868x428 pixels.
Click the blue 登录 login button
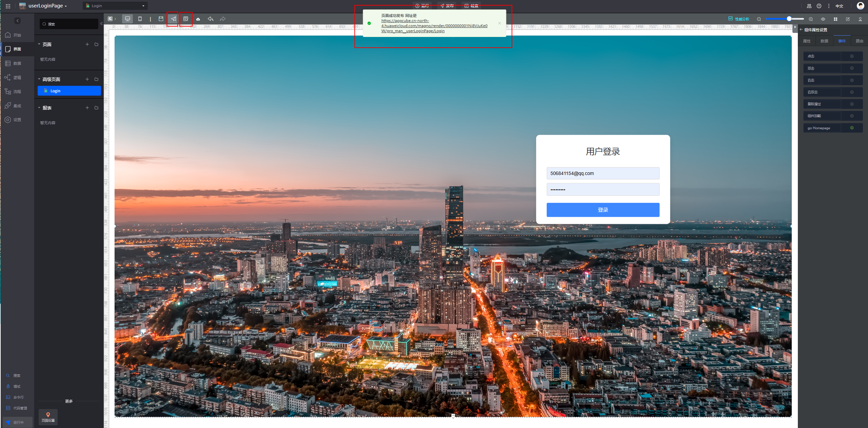(x=603, y=210)
